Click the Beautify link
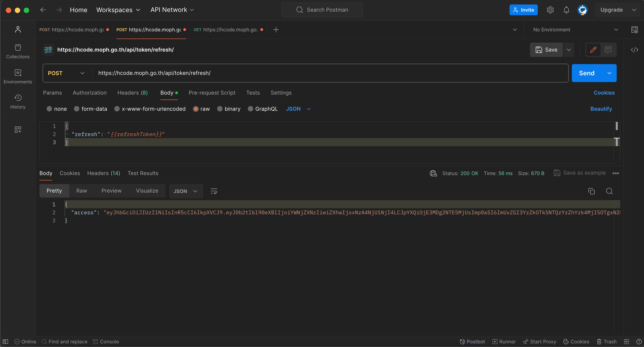 click(601, 109)
